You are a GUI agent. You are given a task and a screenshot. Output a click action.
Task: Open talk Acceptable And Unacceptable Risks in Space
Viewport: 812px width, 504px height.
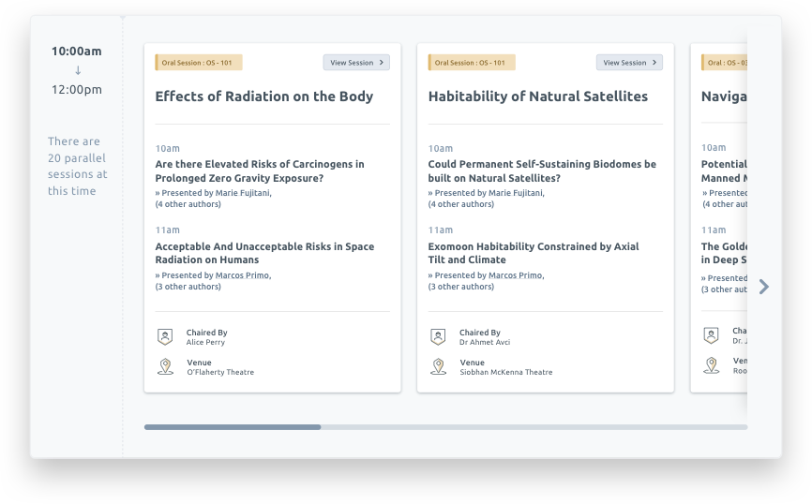tap(264, 253)
